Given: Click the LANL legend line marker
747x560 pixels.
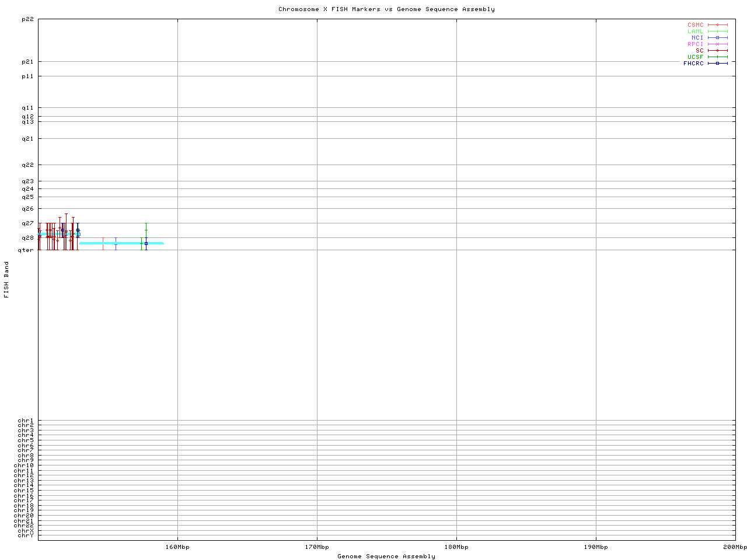Looking at the screenshot, I should coord(717,32).
